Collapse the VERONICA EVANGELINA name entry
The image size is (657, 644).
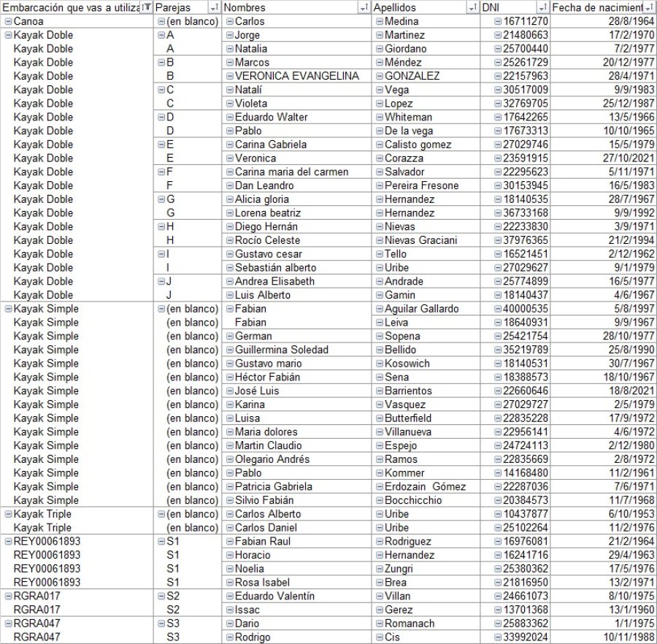(x=230, y=76)
